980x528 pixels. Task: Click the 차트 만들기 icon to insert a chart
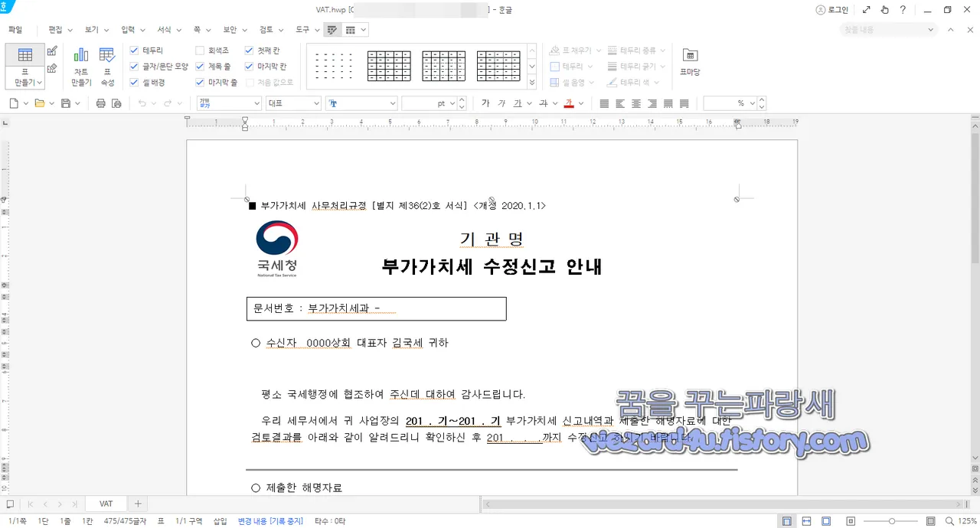[x=80, y=61]
